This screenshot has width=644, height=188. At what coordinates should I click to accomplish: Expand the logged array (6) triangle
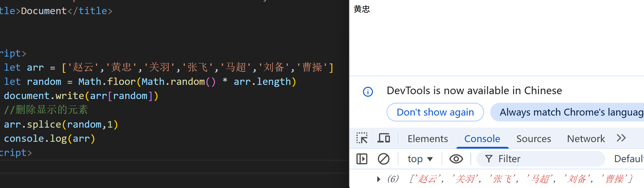(379, 179)
